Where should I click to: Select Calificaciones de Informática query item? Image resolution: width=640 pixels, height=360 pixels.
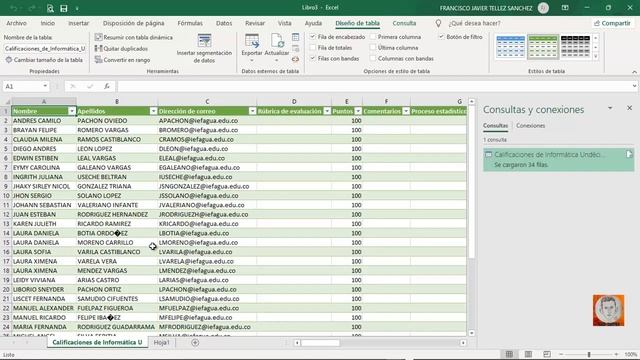pyautogui.click(x=558, y=160)
